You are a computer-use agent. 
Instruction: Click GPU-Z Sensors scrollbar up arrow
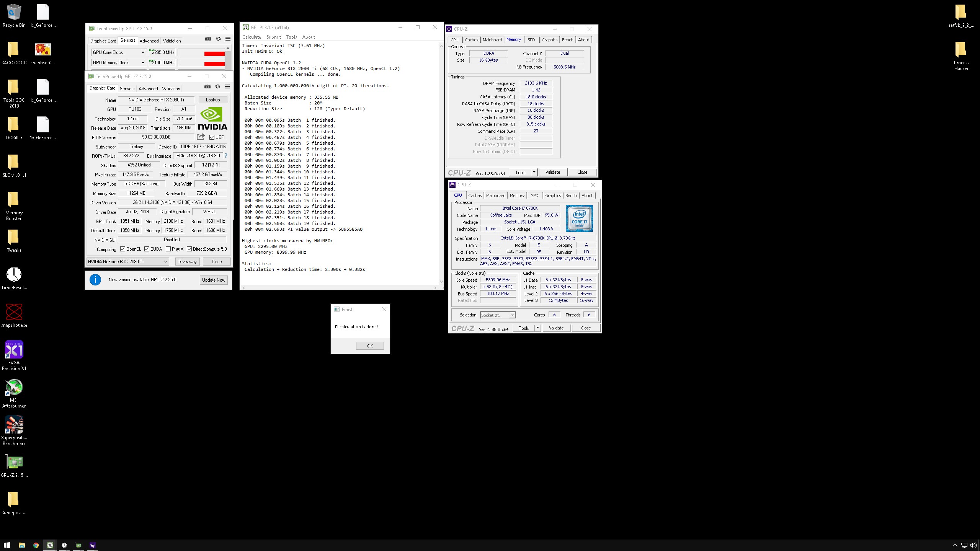(x=228, y=48)
